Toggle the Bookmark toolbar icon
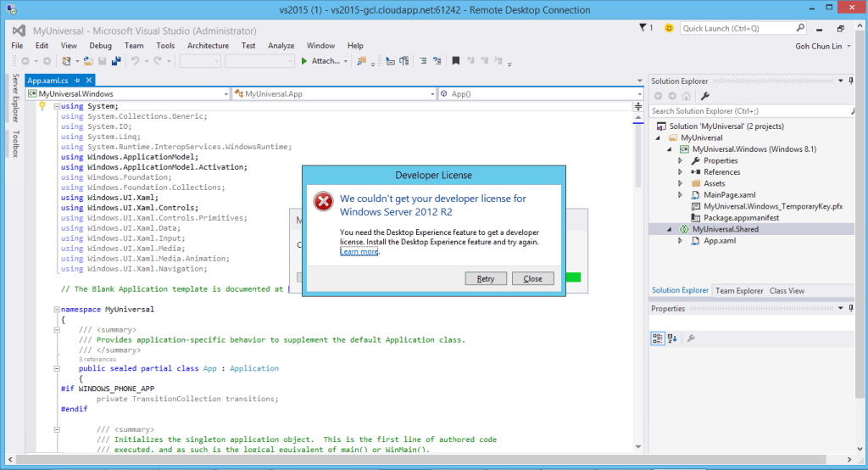The image size is (868, 470). (455, 61)
